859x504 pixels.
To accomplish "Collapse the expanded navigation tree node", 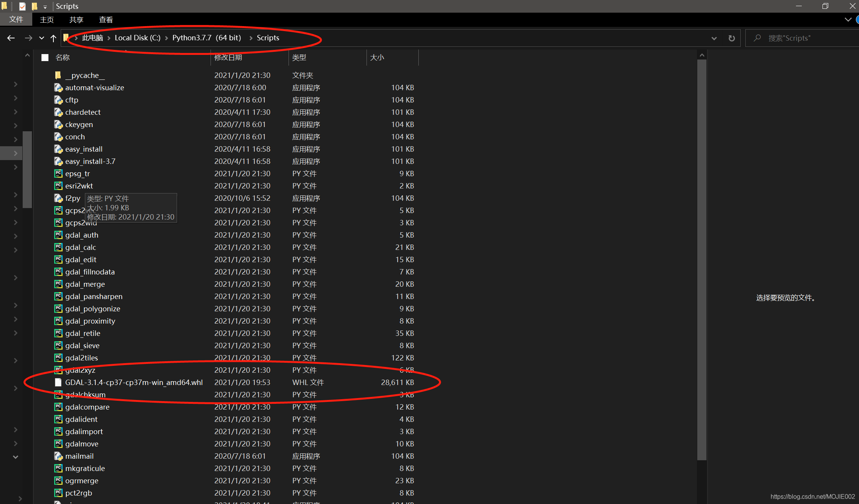I will tap(15, 457).
